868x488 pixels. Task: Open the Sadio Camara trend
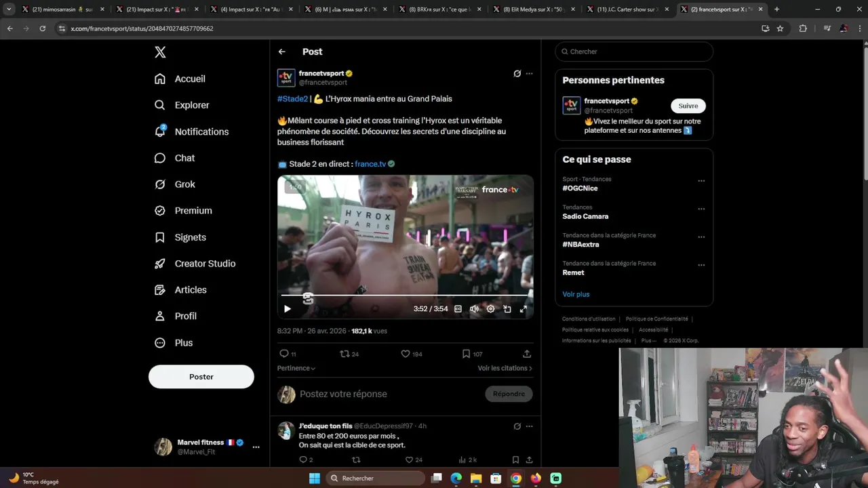(x=585, y=216)
